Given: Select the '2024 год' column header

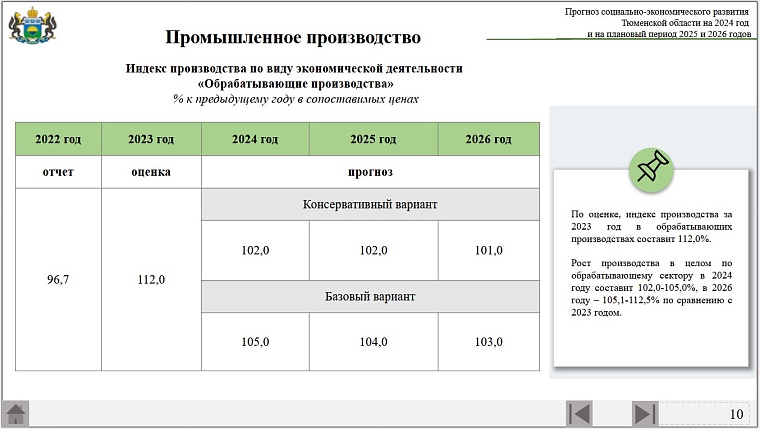Looking at the screenshot, I should tap(255, 139).
